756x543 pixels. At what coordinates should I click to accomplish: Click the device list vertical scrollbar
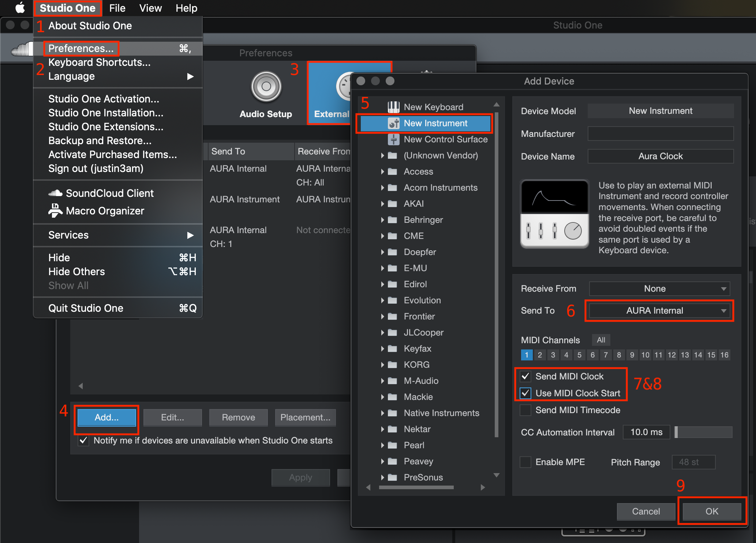pos(497,274)
